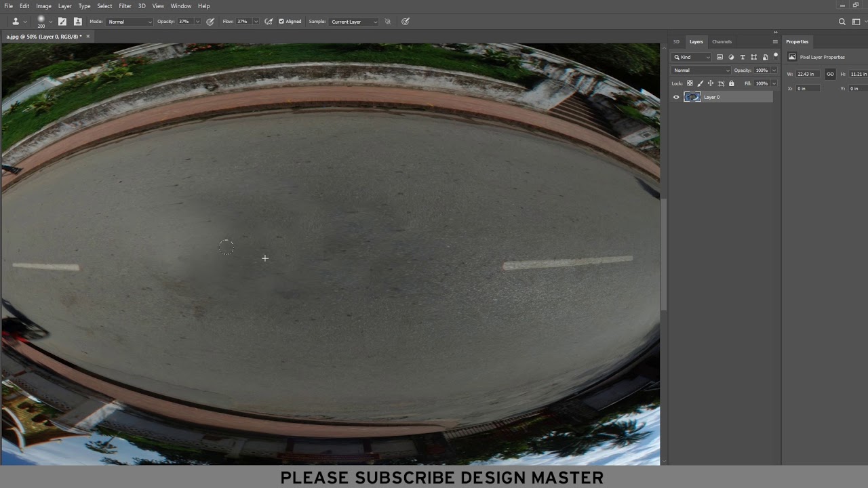This screenshot has width=868, height=488.
Task: Close the a.jpg document tab
Action: click(x=87, y=37)
